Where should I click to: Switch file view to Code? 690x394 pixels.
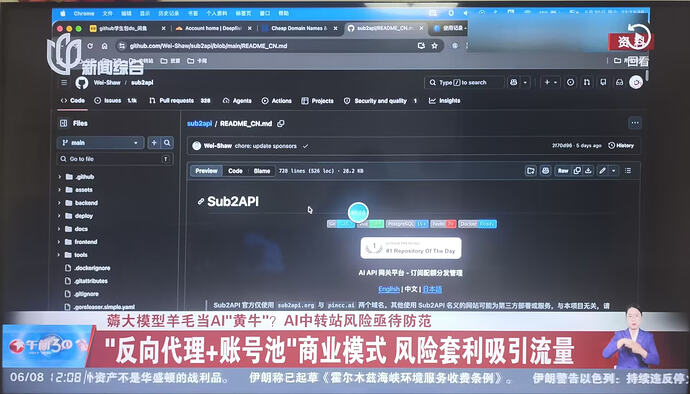pyautogui.click(x=235, y=171)
